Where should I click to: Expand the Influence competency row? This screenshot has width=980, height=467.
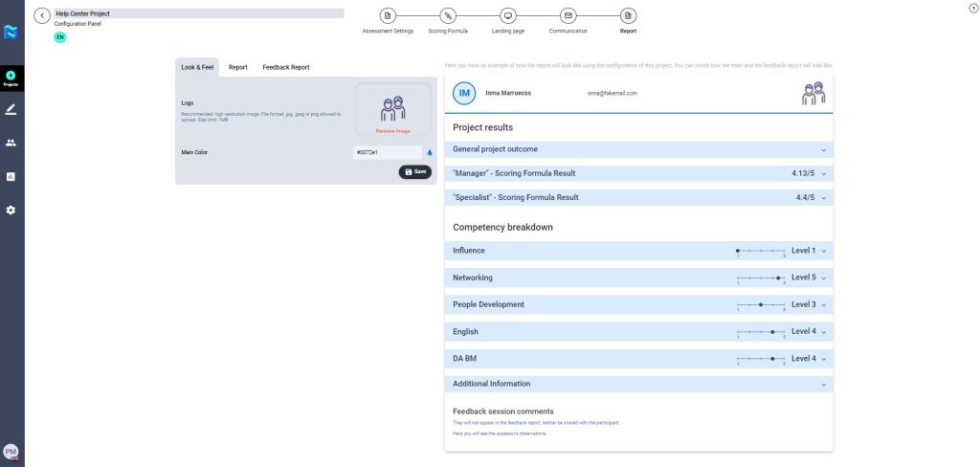click(x=823, y=251)
